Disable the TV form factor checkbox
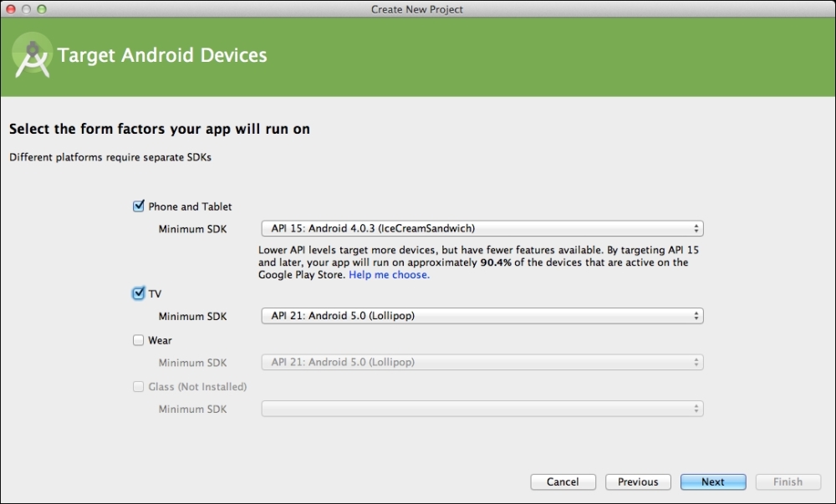The image size is (836, 504). click(139, 293)
